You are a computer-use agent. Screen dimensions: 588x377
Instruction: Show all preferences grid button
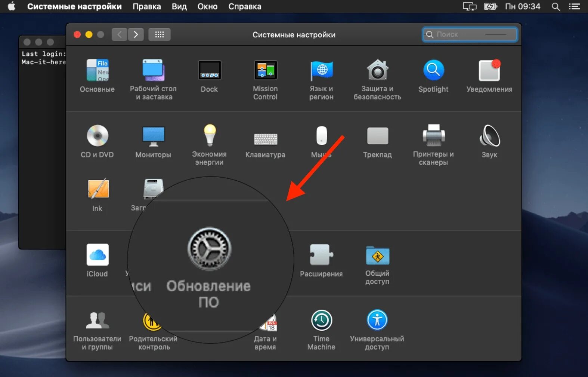pyautogui.click(x=160, y=34)
